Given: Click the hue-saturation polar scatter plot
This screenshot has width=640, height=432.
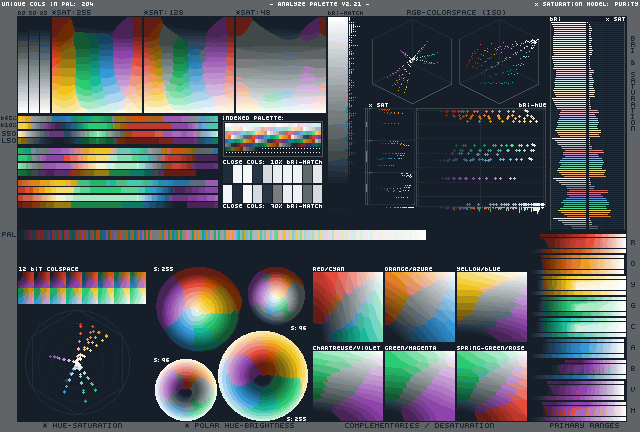Looking at the screenshot, I should point(77,362).
